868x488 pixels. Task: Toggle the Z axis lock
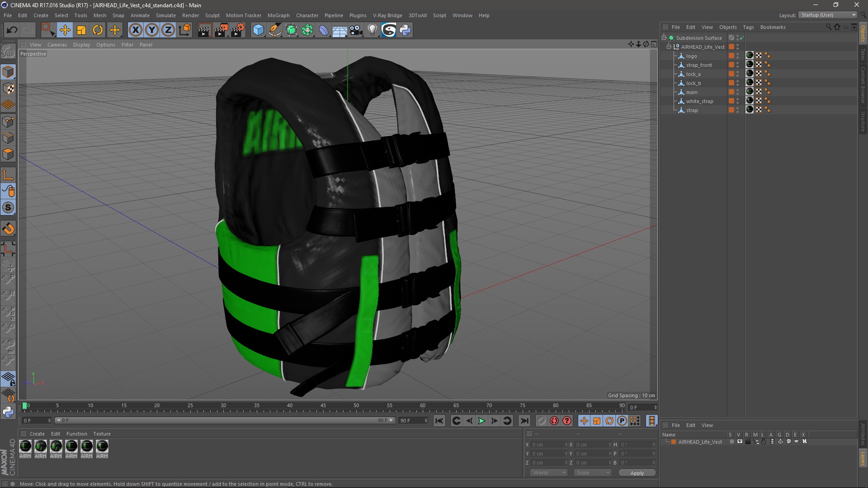[168, 30]
